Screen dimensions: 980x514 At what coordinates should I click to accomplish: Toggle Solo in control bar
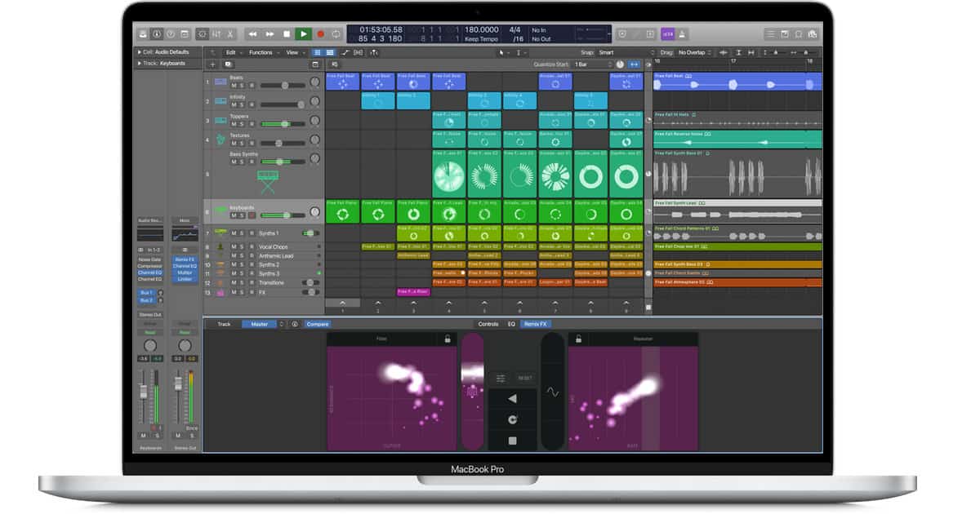click(650, 34)
